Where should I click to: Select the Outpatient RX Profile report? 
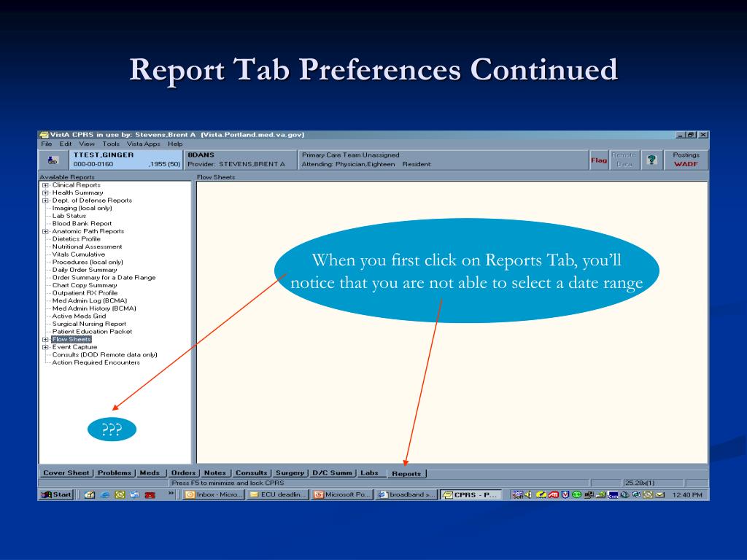pyautogui.click(x=85, y=293)
